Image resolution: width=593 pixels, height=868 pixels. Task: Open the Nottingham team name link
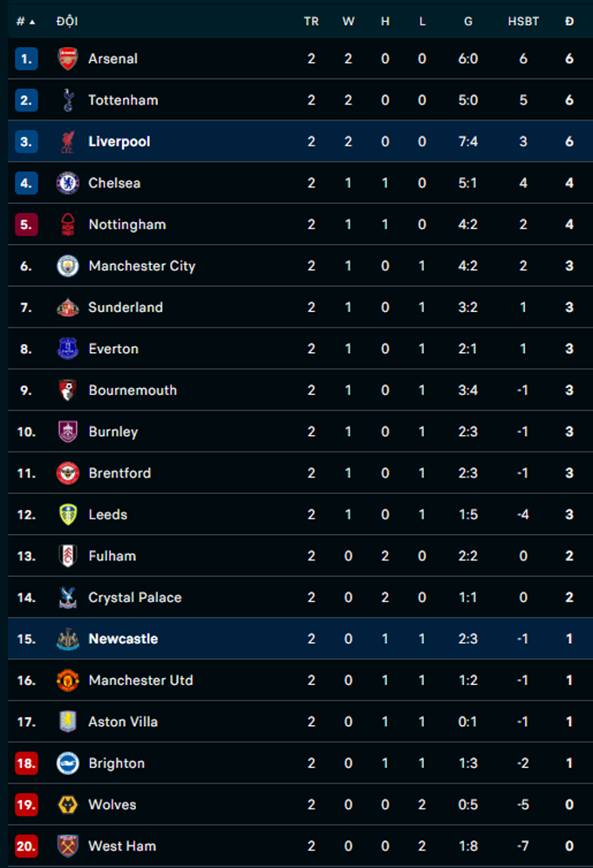[x=126, y=225]
